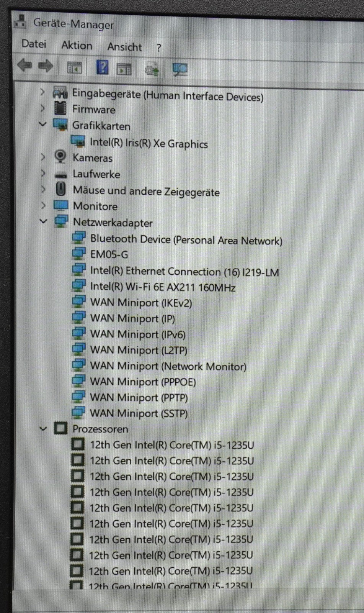This screenshot has height=613, width=364.
Task: Select WAN Miniport (Network Monitor) entry
Action: click(168, 366)
